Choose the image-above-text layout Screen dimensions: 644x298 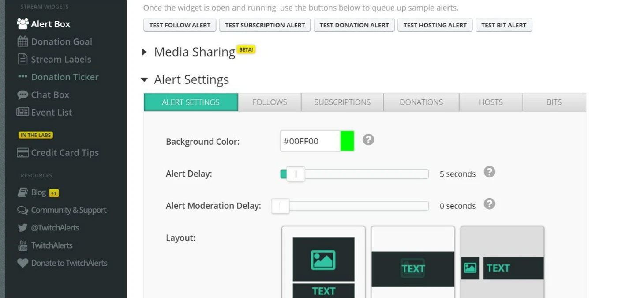click(x=323, y=262)
